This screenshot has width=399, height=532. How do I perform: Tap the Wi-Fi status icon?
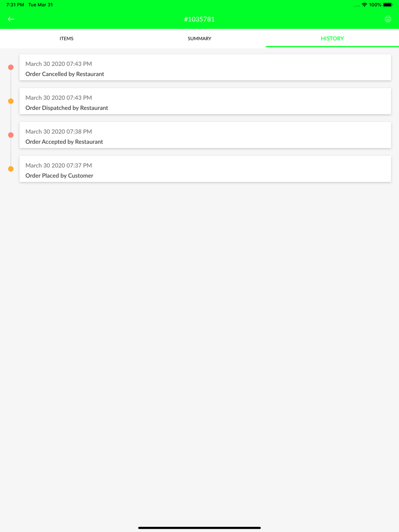point(364,5)
